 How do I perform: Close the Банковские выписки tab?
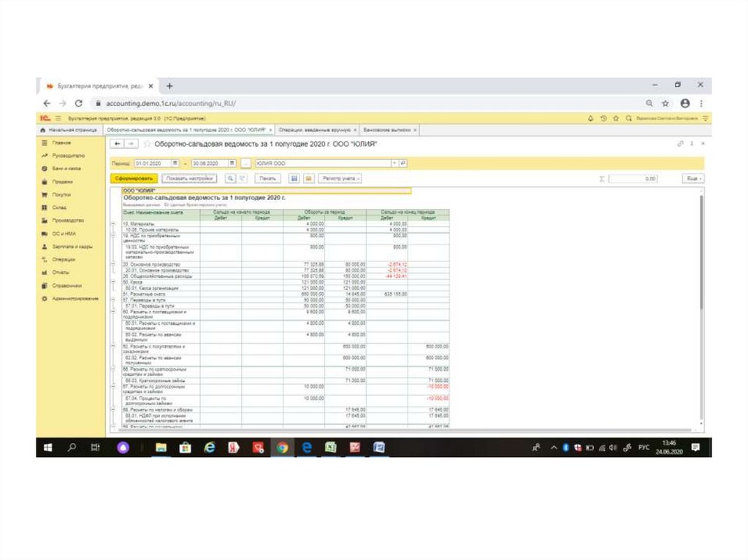(x=415, y=130)
